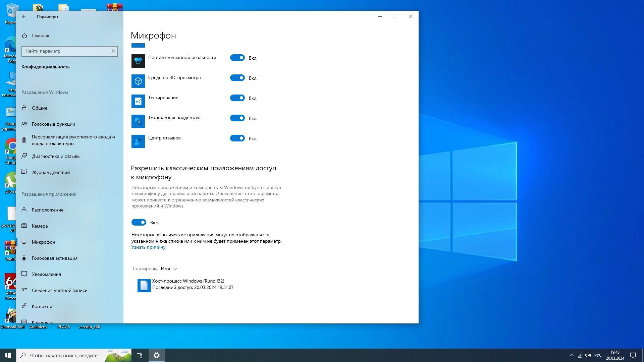This screenshot has height=362, width=644.
Task: Open the network icon in system tray
Action: click(580, 355)
